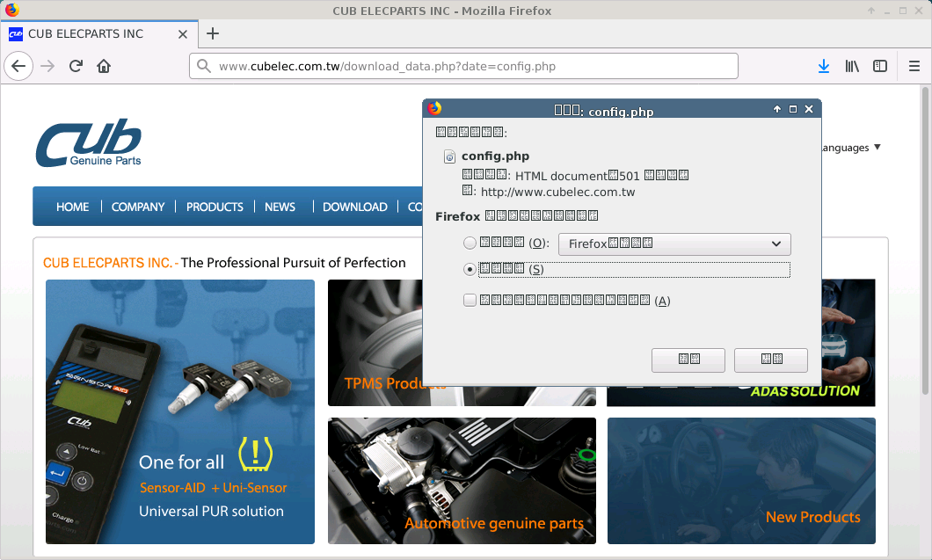932x560 pixels.
Task: Click 'CUB ELECPARTS INC.' orange heading text
Action: 107,263
